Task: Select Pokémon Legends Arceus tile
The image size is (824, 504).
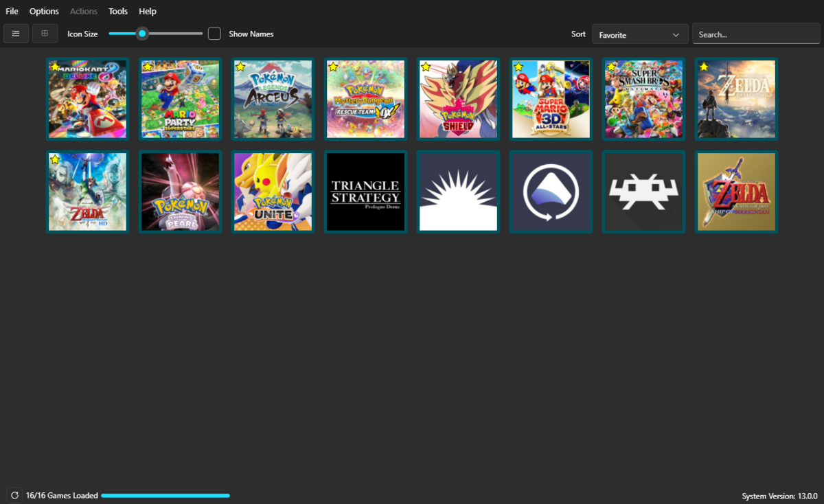Action: point(273,99)
